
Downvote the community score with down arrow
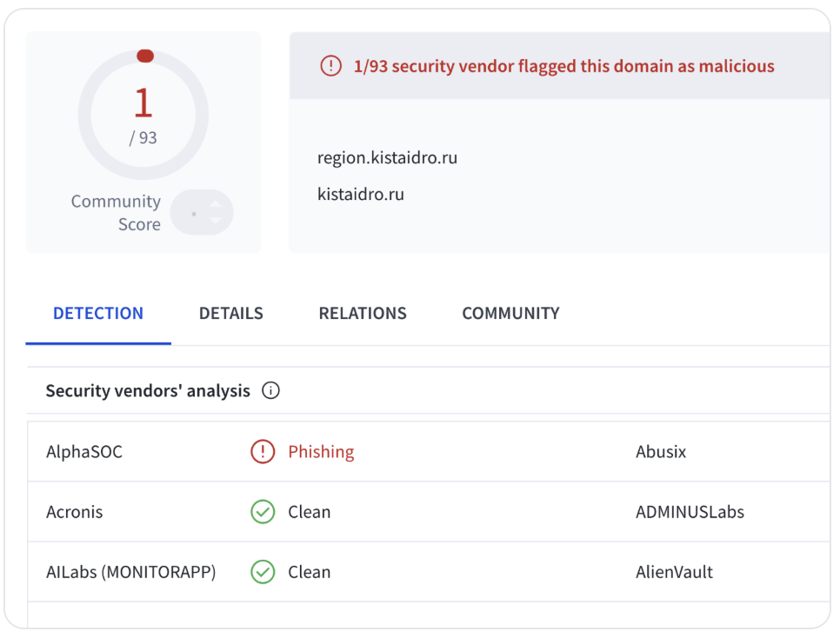(x=216, y=221)
